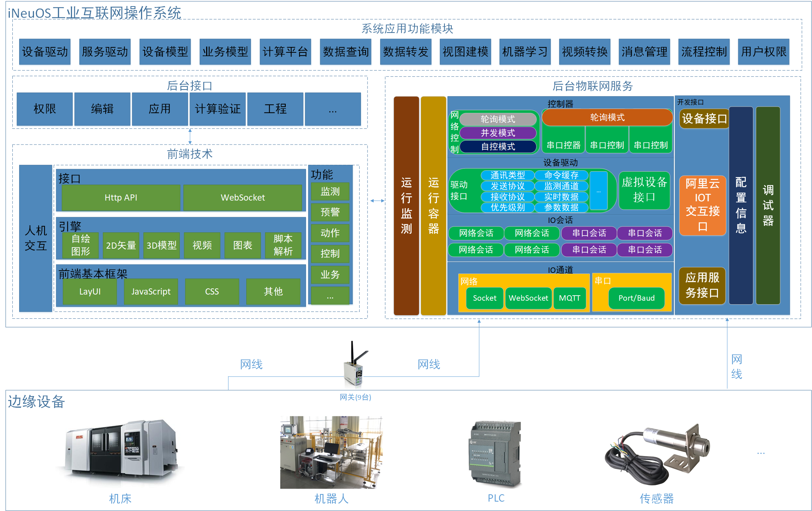The image size is (812, 511).
Task: Click the brown 运行监测 vertical bar
Action: click(x=406, y=206)
